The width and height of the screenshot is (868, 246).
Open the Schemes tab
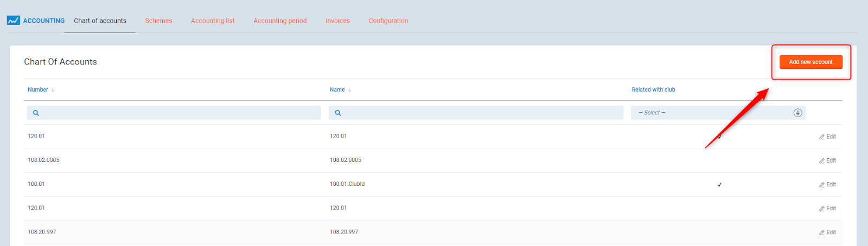[158, 21]
